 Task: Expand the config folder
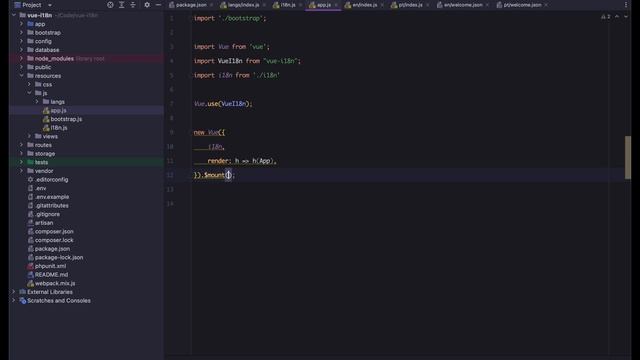tap(21, 41)
